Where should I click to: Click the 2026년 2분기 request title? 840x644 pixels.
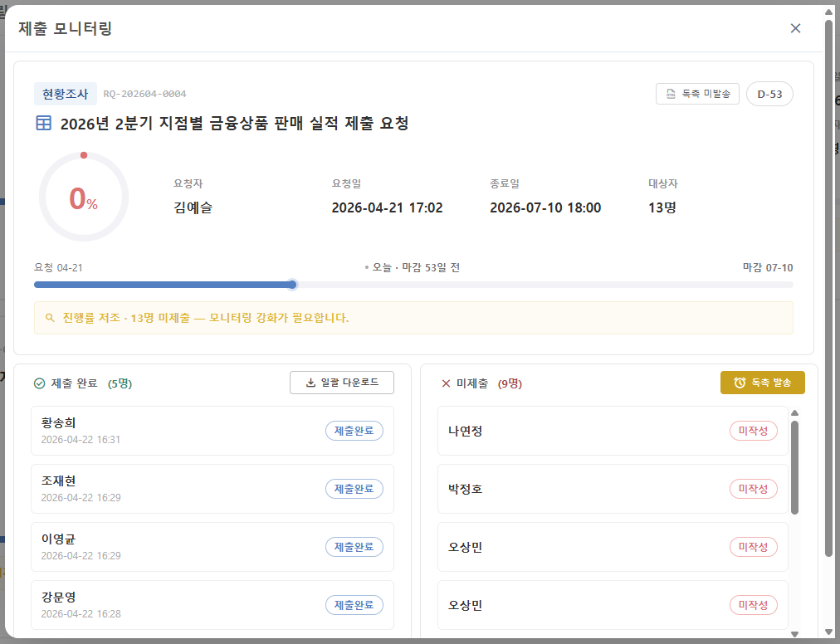(235, 123)
